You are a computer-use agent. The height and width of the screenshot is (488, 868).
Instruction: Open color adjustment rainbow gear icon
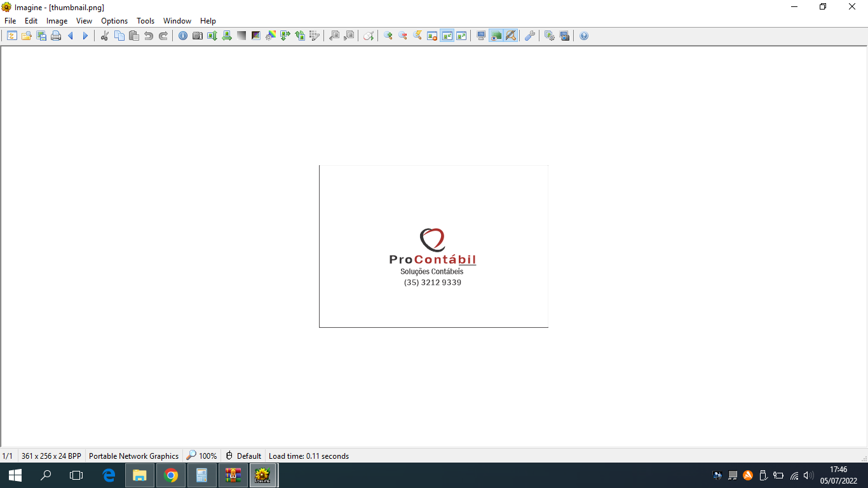(271, 36)
